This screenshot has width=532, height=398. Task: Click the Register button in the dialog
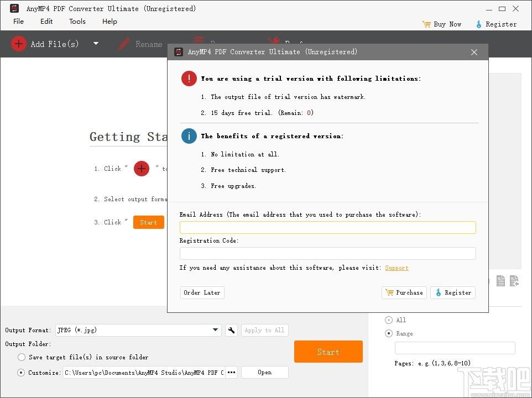click(453, 292)
